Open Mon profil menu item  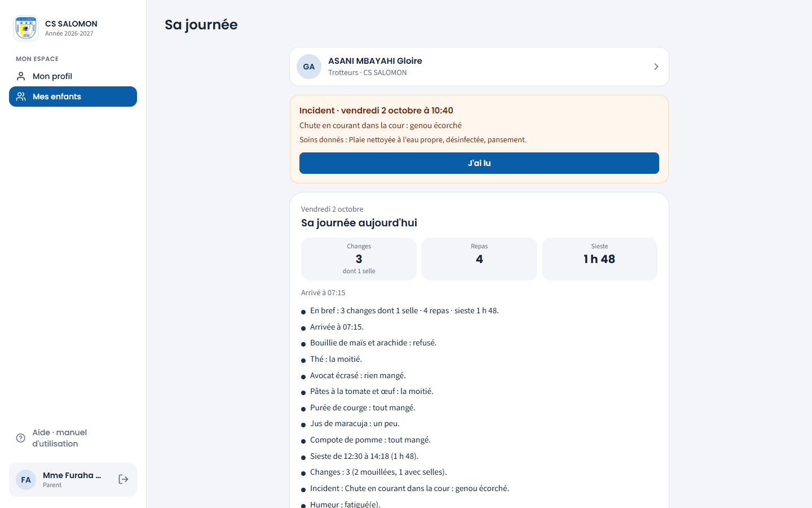tap(73, 76)
